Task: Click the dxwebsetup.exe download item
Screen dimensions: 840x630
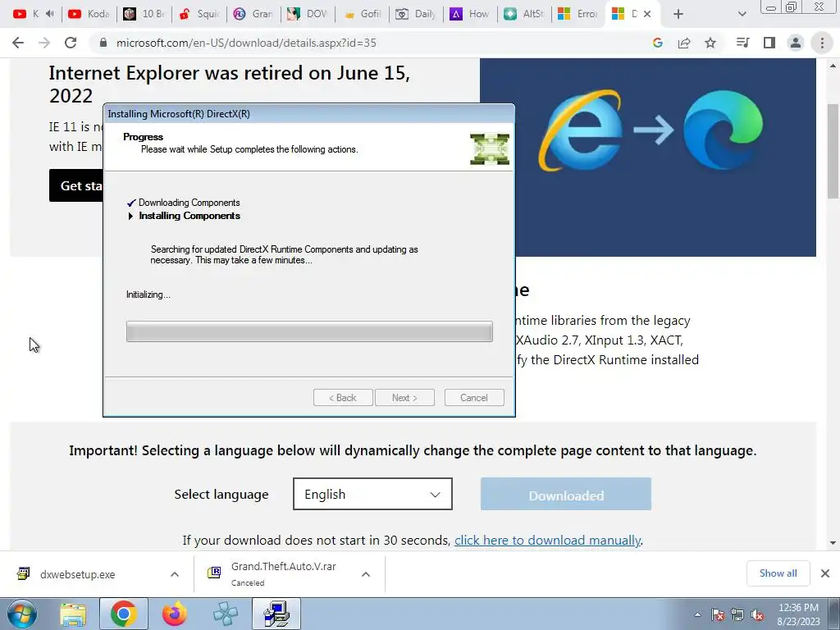Action: [78, 574]
